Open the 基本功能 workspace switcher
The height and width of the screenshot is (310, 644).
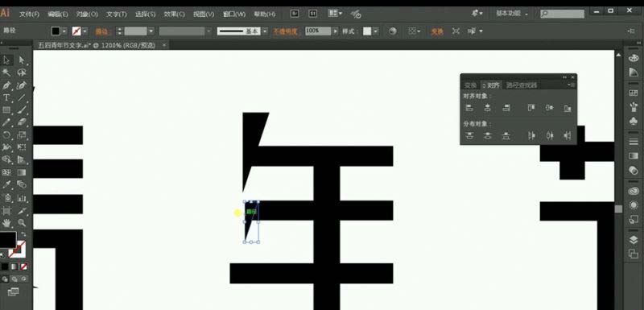point(512,14)
